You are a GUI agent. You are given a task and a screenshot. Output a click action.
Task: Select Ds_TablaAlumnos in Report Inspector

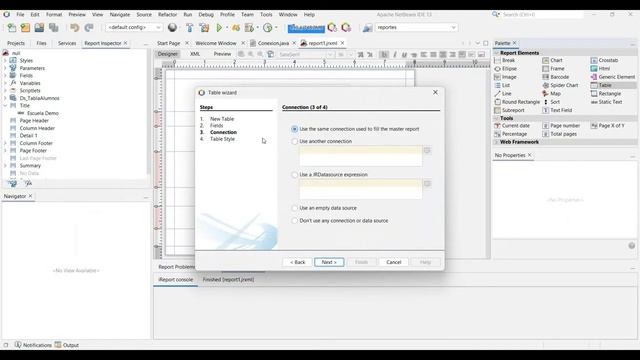click(39, 98)
